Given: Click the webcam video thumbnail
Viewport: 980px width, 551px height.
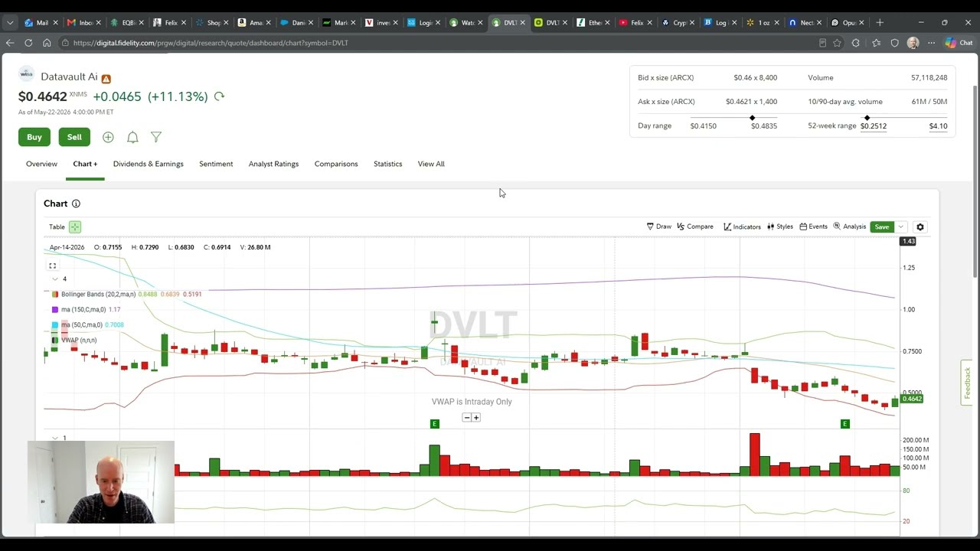Looking at the screenshot, I should click(101, 482).
